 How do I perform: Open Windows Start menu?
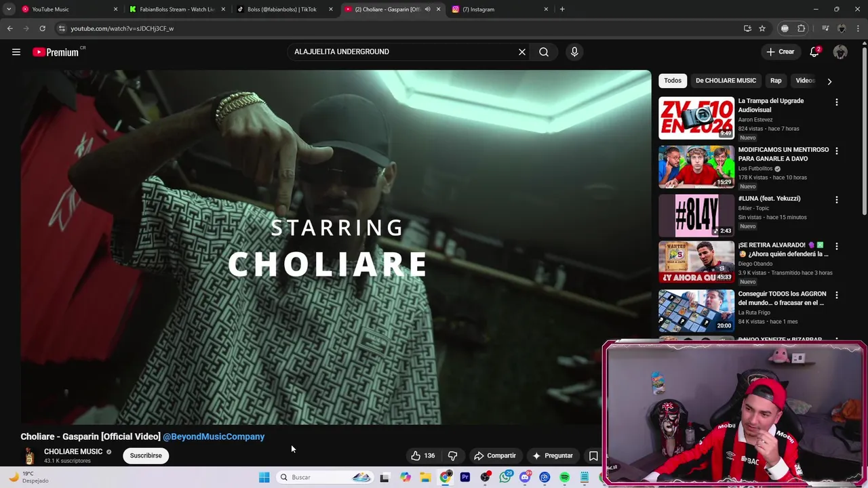point(264,477)
